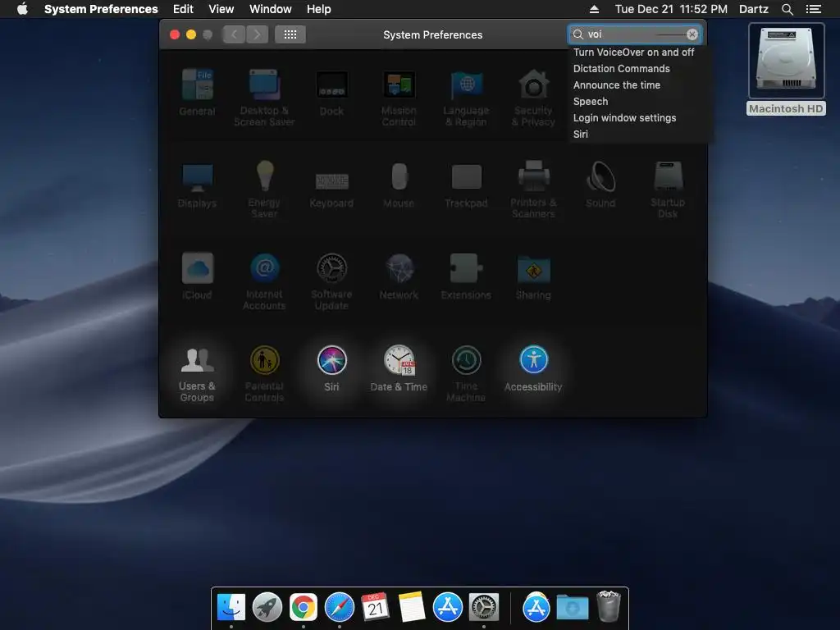Open the Extensions preferences pane

tap(466, 276)
